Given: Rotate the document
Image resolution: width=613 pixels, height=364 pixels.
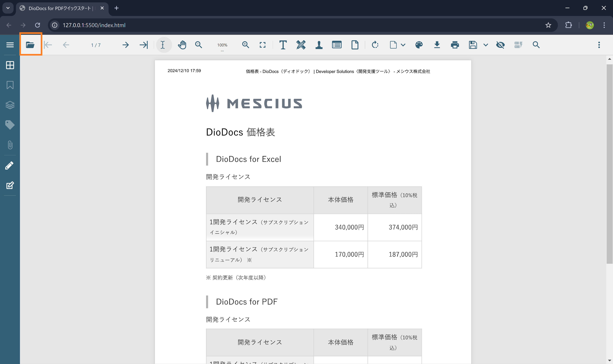Looking at the screenshot, I should click(375, 45).
